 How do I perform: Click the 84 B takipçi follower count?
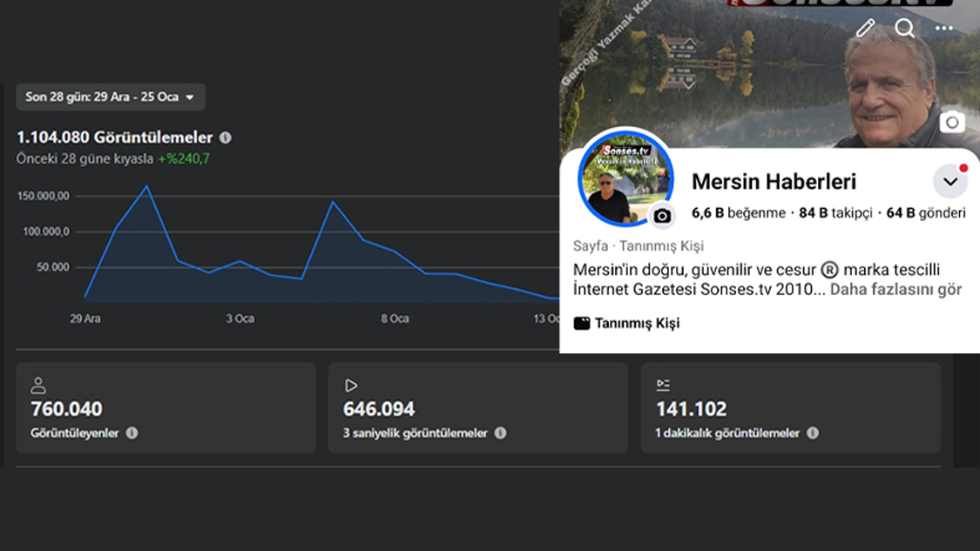835,213
